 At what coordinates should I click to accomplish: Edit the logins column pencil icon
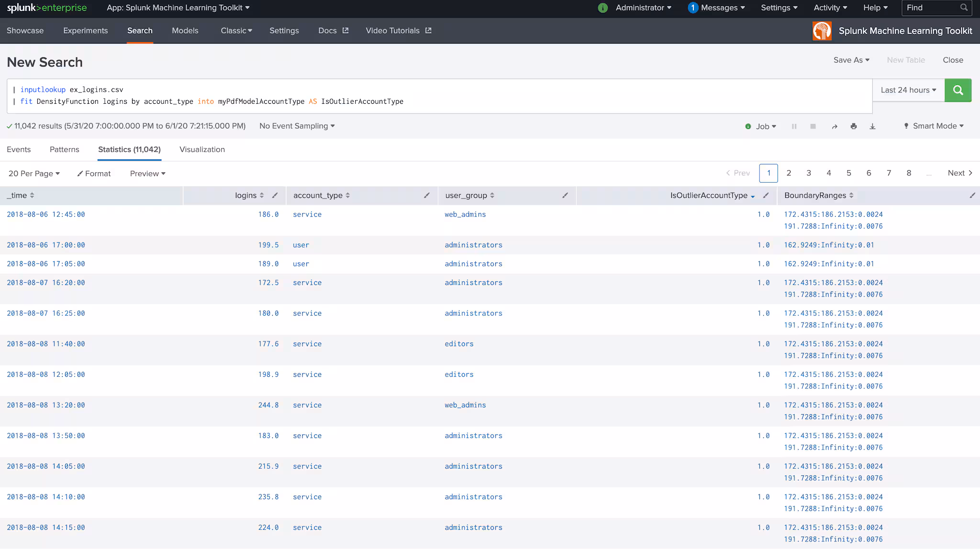[275, 195]
